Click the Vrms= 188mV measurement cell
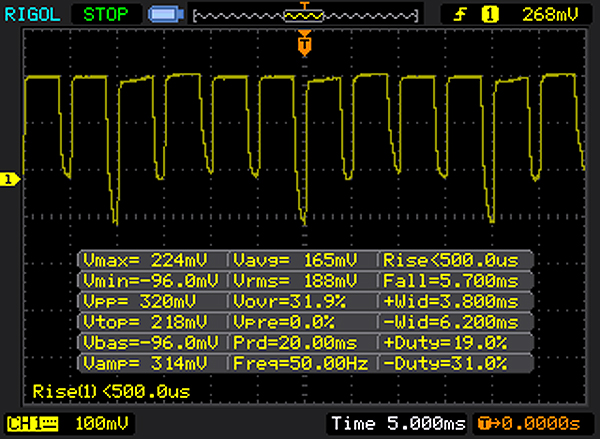Image resolution: width=600 pixels, height=439 pixels. pyautogui.click(x=303, y=280)
